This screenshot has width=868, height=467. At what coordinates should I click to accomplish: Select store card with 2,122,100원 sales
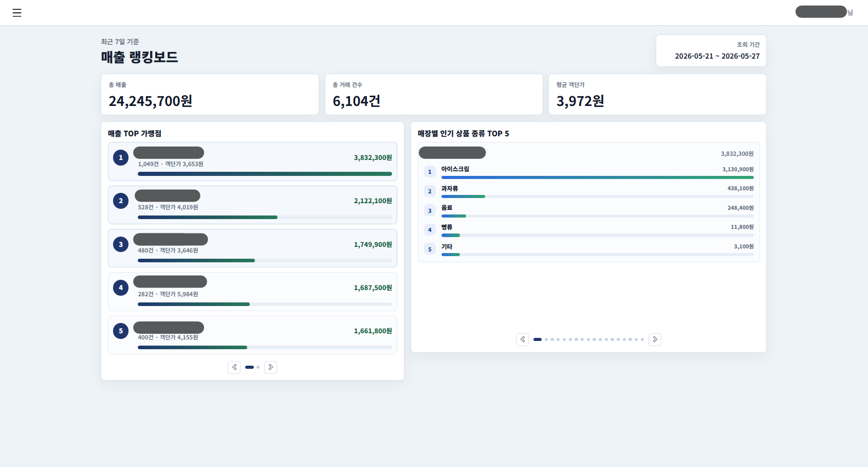tap(252, 205)
